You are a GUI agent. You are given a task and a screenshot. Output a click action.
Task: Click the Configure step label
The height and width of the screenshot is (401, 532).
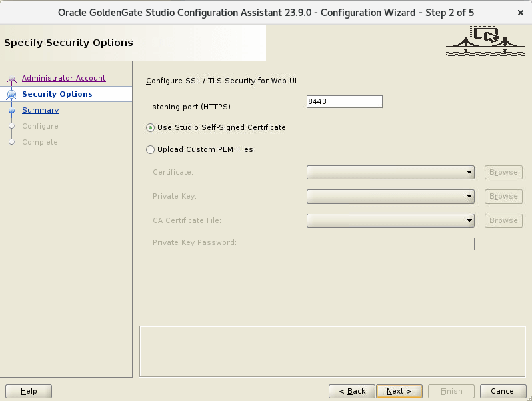[x=40, y=126]
